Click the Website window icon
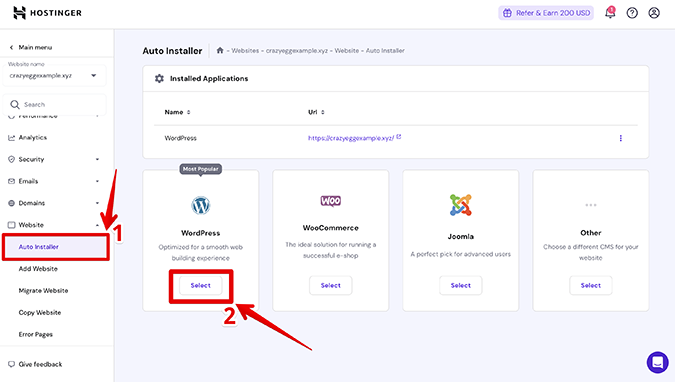Viewport: 675px width, 382px height. tap(11, 225)
